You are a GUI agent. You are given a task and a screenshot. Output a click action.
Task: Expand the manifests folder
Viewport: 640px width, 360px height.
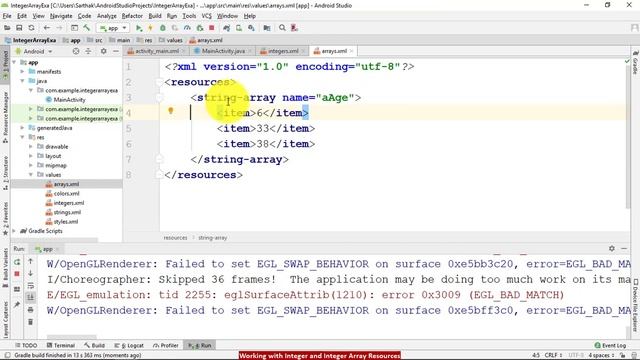[x=22, y=71]
